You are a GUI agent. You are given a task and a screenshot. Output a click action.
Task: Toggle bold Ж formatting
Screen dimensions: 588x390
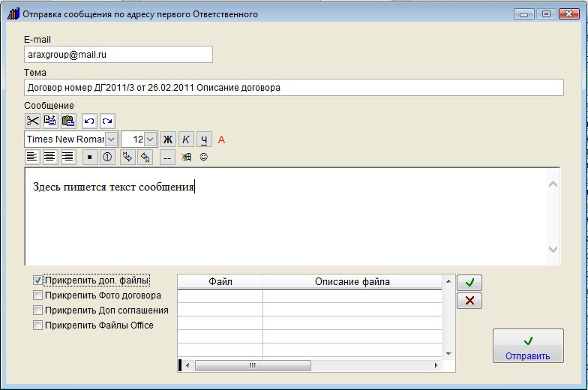pos(168,139)
